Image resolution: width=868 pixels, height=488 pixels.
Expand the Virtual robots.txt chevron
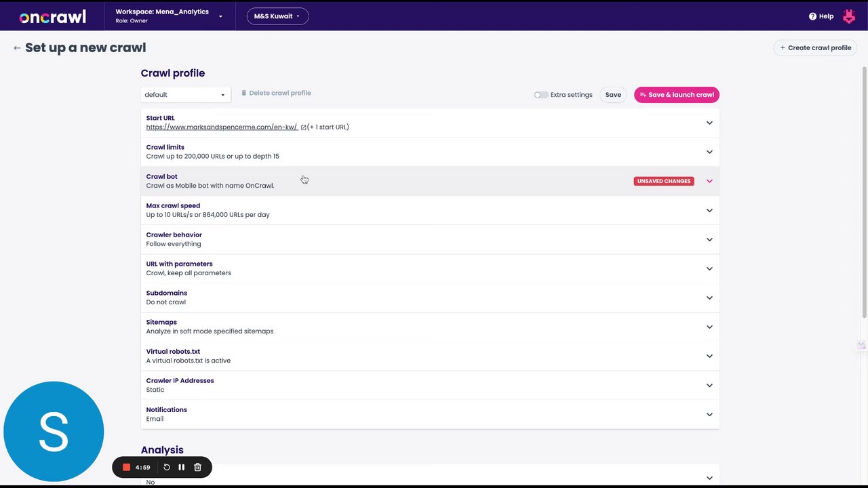(x=709, y=356)
